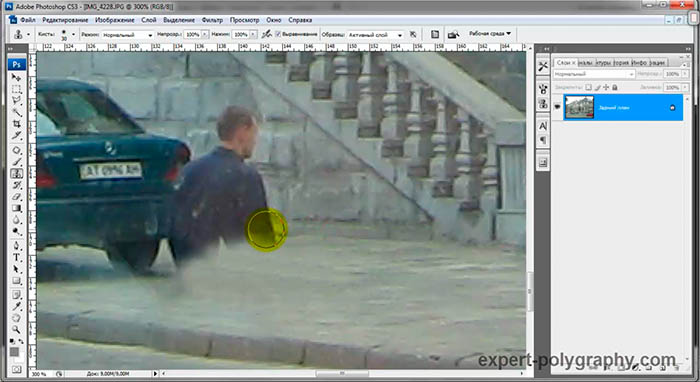
Task: Enable airbrush mode in options bar
Action: coord(267,34)
